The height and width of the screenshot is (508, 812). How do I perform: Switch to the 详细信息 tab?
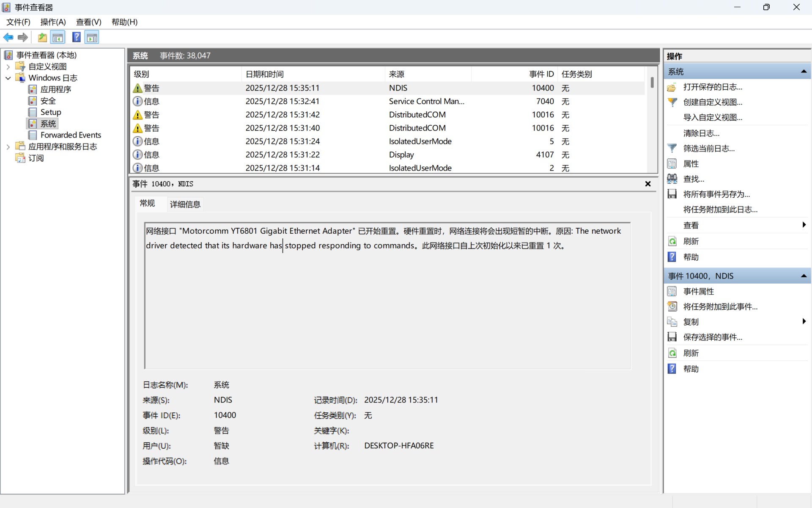pos(185,204)
